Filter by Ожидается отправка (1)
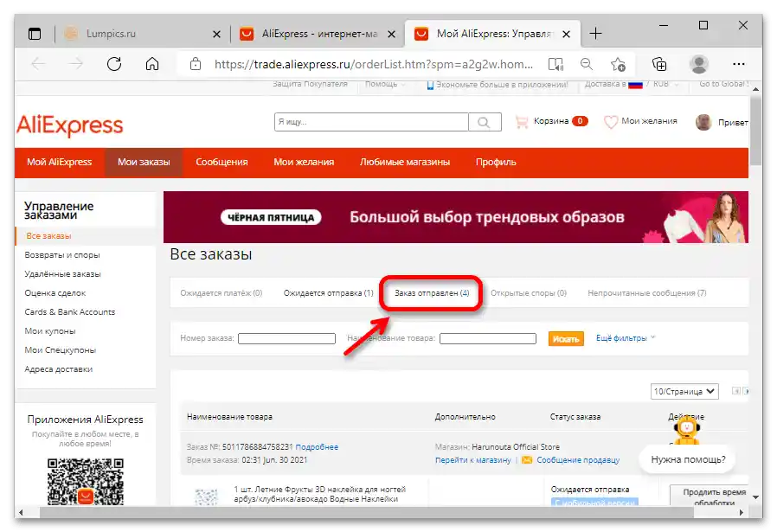Viewport: 777px width, 532px height. pyautogui.click(x=328, y=293)
